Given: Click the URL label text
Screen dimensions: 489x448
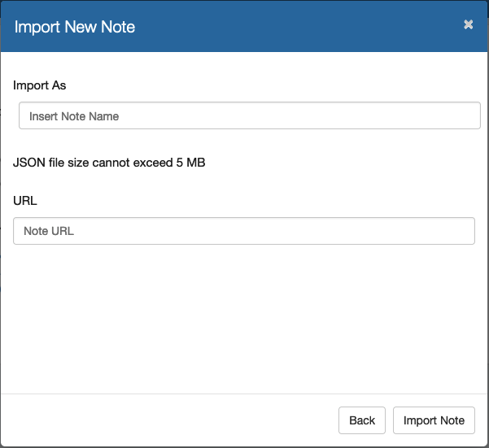Looking at the screenshot, I should click(25, 200).
